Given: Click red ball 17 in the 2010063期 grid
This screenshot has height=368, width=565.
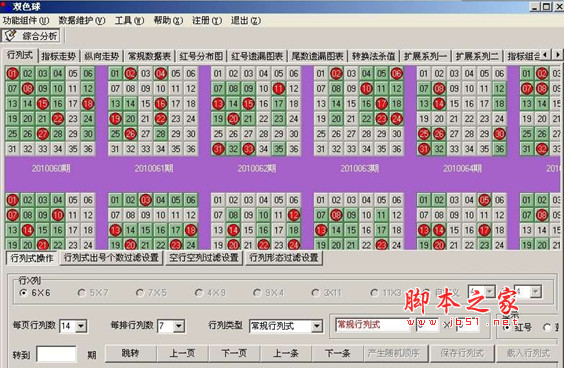Looking at the screenshot, I should (382, 104).
